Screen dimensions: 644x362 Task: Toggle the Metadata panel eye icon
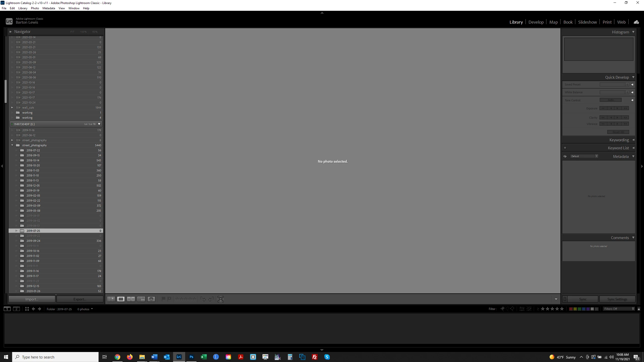pos(565,156)
